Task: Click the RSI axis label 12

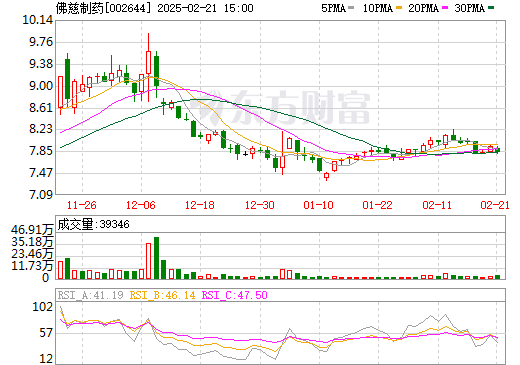Action: [x=46, y=359]
